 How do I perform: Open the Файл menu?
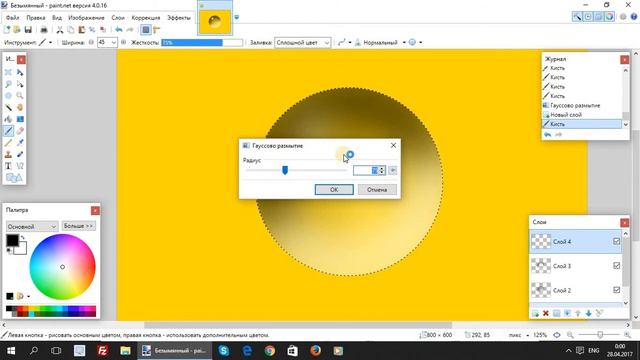click(13, 18)
